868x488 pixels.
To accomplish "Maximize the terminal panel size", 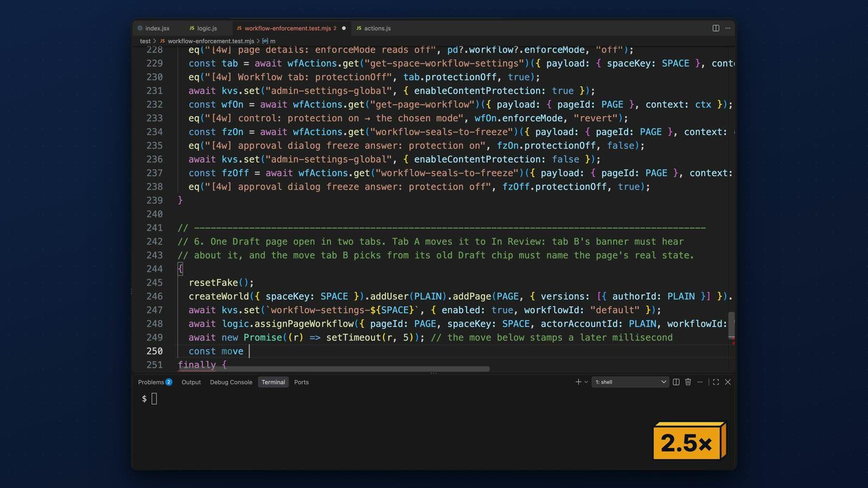I will point(716,382).
